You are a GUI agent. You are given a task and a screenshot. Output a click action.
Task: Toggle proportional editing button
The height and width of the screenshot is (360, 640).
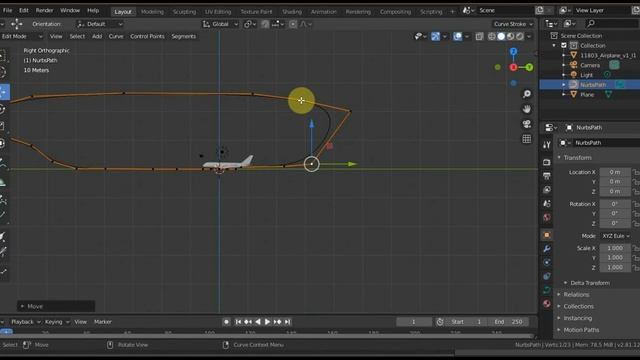pyautogui.click(x=293, y=24)
